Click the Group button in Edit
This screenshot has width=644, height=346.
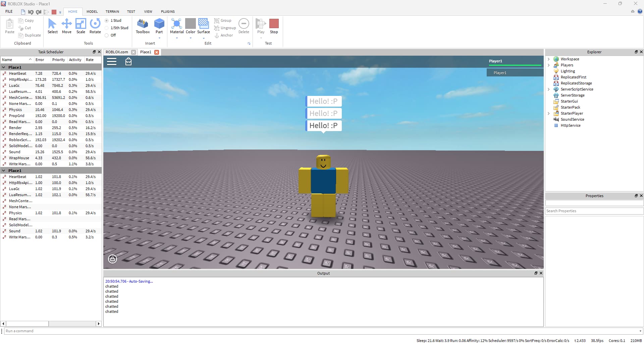tap(223, 20)
